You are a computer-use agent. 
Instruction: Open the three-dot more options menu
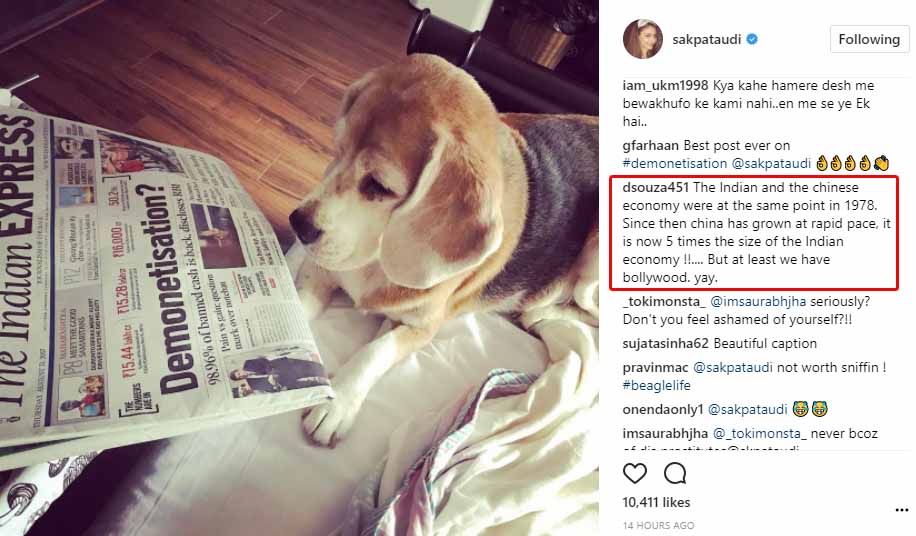[x=901, y=510]
